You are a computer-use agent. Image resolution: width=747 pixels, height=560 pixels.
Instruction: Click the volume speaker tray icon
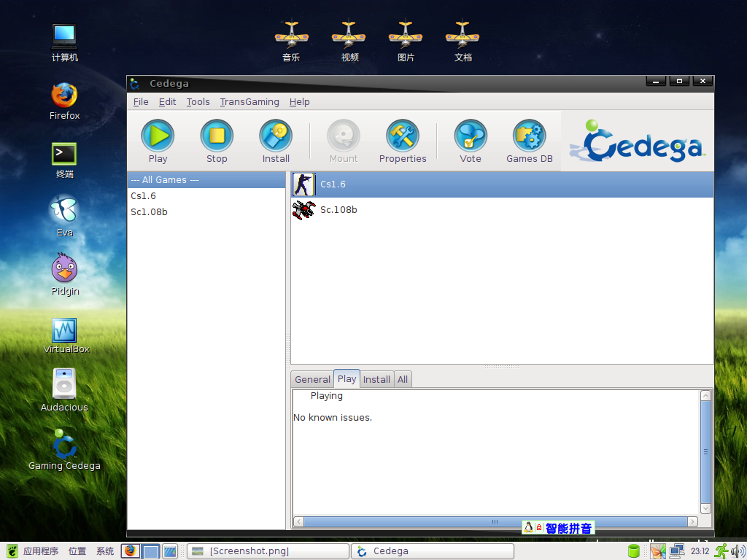pyautogui.click(x=738, y=551)
